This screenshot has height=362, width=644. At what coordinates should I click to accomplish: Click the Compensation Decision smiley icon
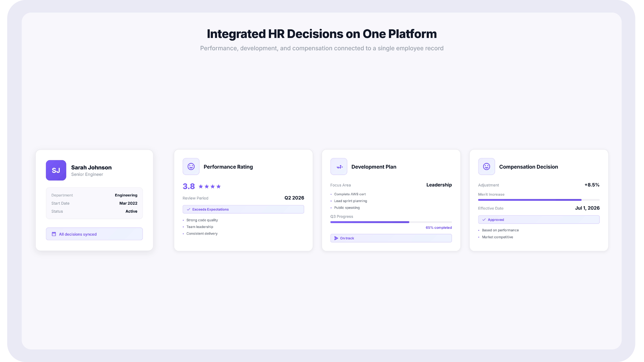pos(487,166)
